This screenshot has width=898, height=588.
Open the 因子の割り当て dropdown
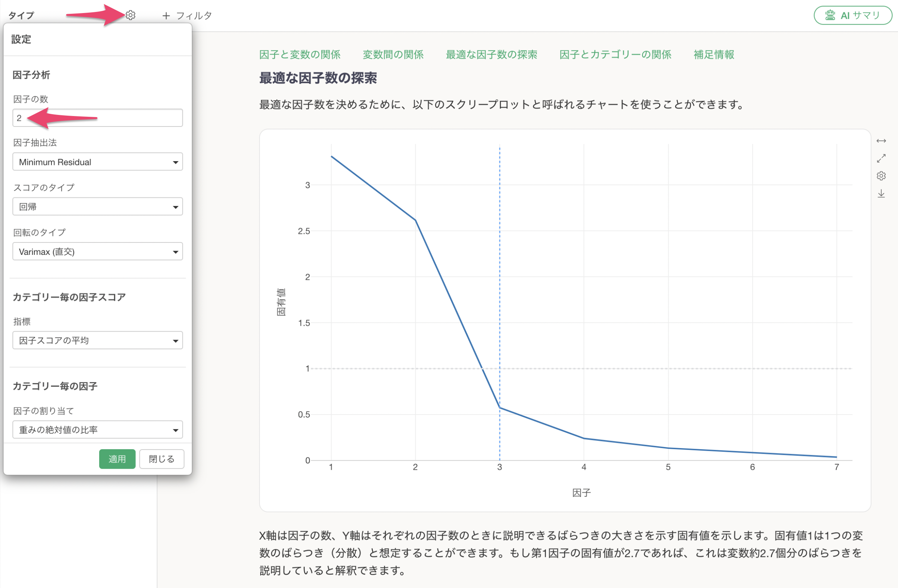point(97,429)
